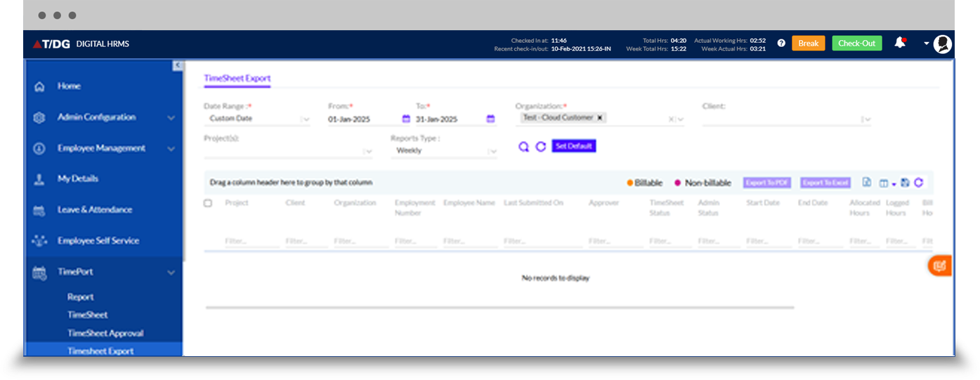Open the Organization dropdown arrow

681,119
